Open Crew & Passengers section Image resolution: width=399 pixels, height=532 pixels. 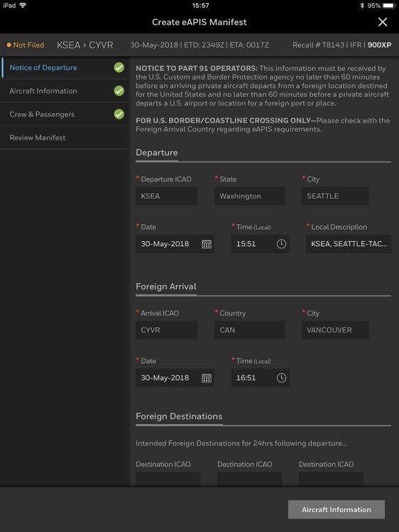tap(64, 114)
